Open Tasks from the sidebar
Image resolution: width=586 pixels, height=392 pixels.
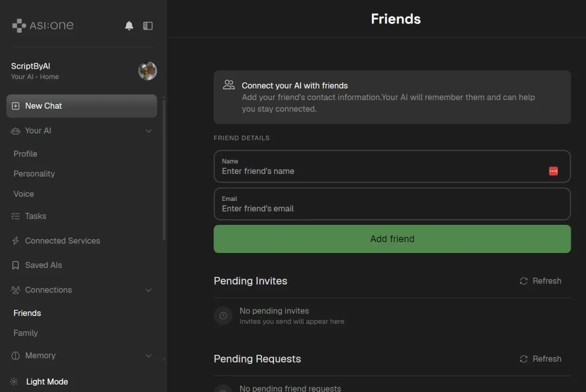click(35, 216)
